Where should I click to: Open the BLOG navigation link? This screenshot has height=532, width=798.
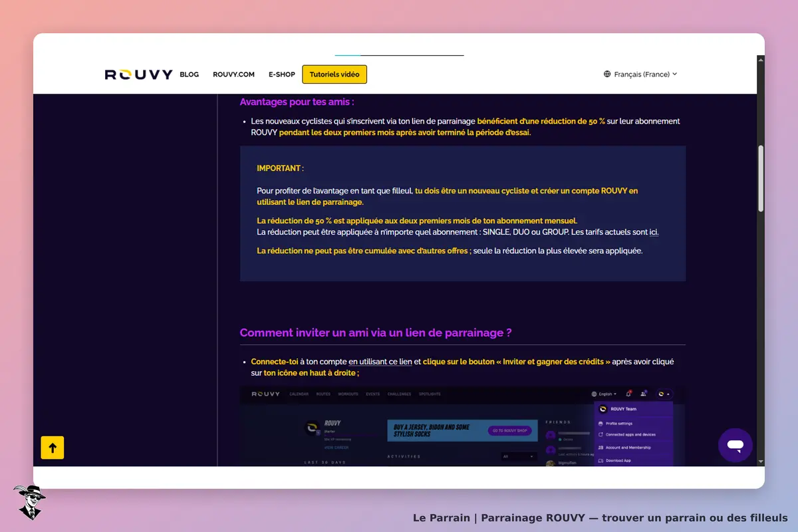pyautogui.click(x=190, y=74)
